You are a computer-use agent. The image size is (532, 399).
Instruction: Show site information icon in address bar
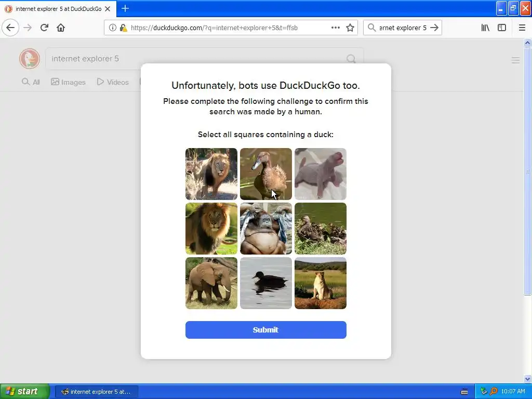tap(112, 28)
